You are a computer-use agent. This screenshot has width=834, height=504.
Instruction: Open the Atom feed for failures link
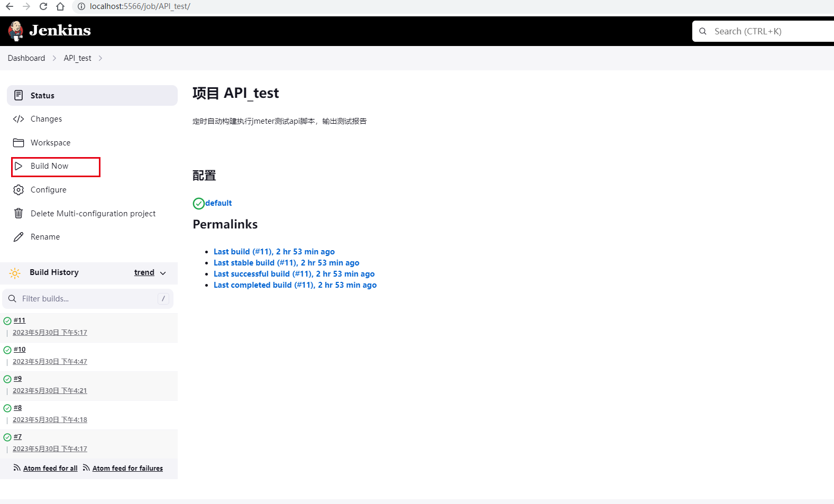click(127, 469)
